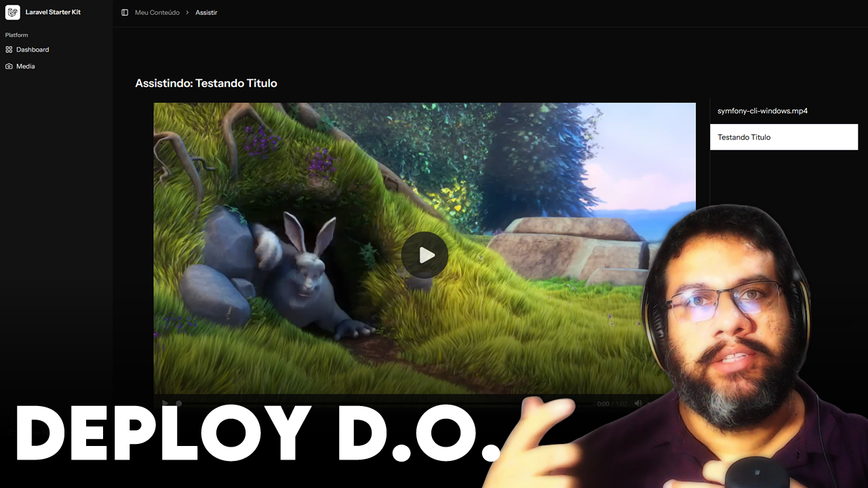Click the Assistindo: Testando Titulo heading
Image resolution: width=868 pixels, height=488 pixels.
pos(206,83)
